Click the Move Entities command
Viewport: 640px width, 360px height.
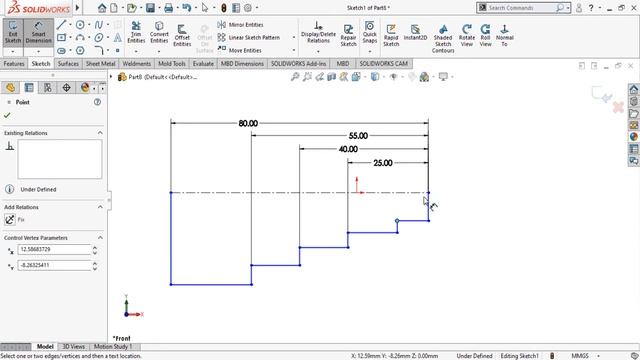point(240,50)
